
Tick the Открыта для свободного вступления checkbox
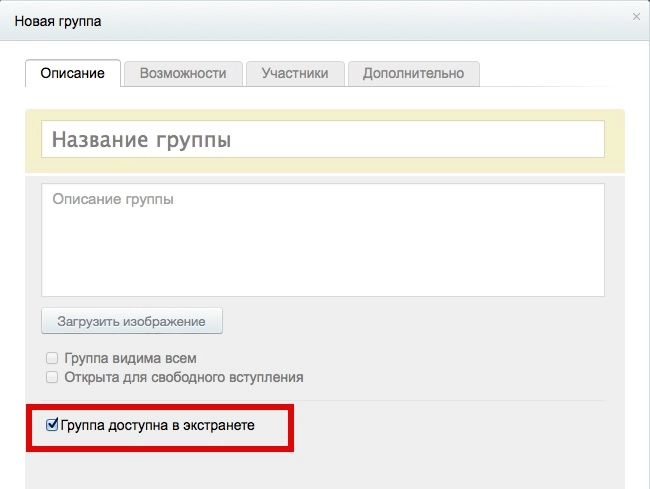[x=52, y=378]
